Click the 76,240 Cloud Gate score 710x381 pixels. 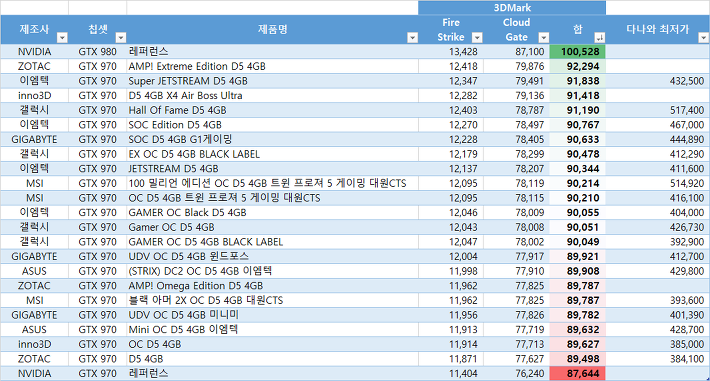point(517,373)
